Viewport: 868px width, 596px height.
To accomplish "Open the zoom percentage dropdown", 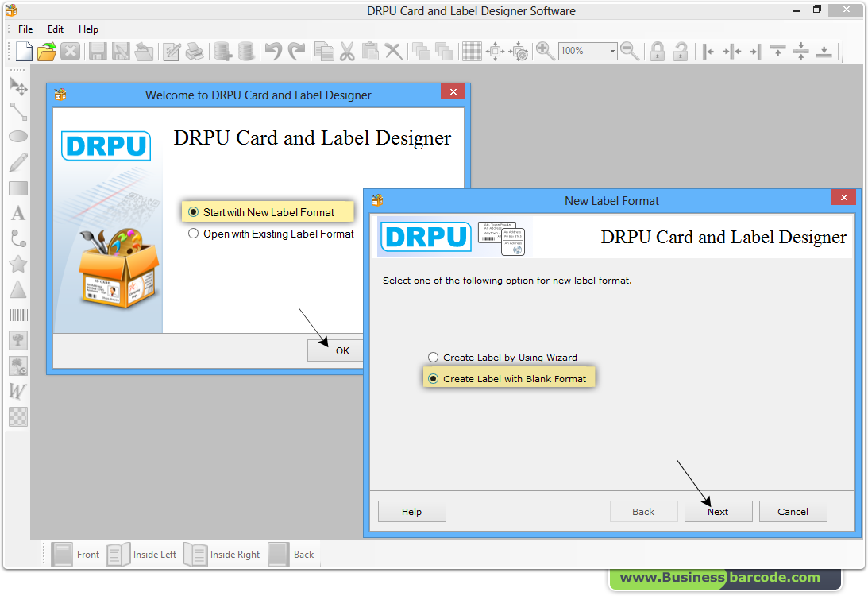I will [x=610, y=51].
